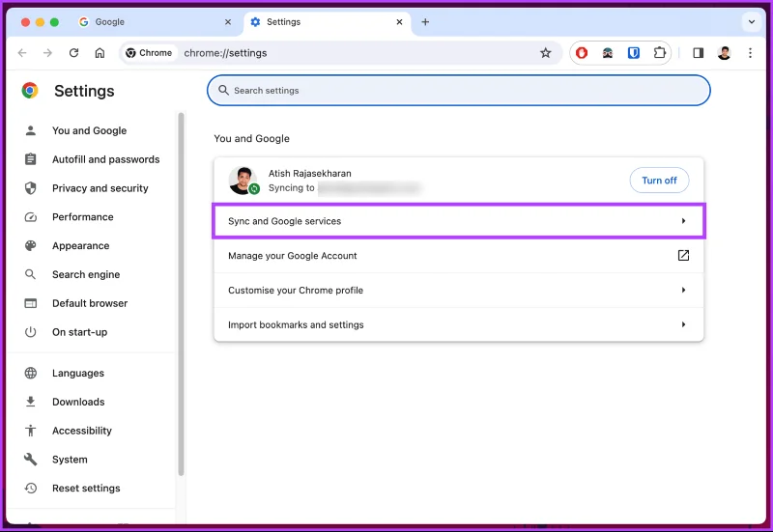Switch to the Google tab

coord(156,21)
